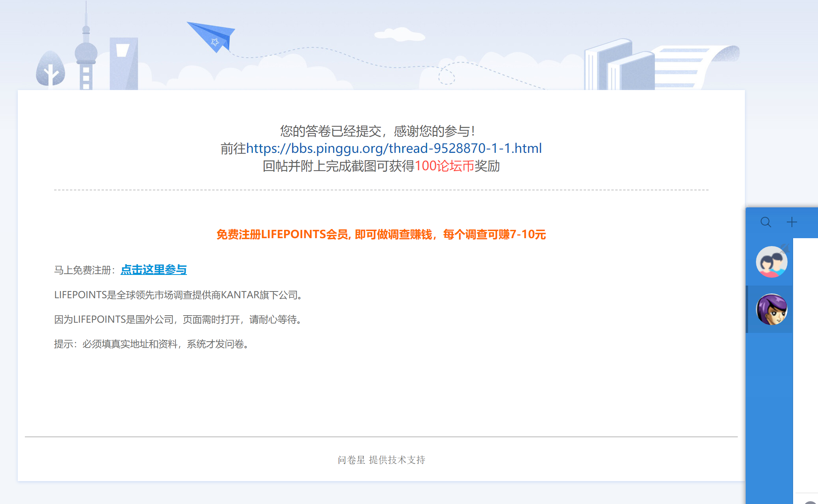Click the 问卷星 提供技术支持 footer text
Image resolution: width=818 pixels, height=504 pixels.
click(381, 460)
